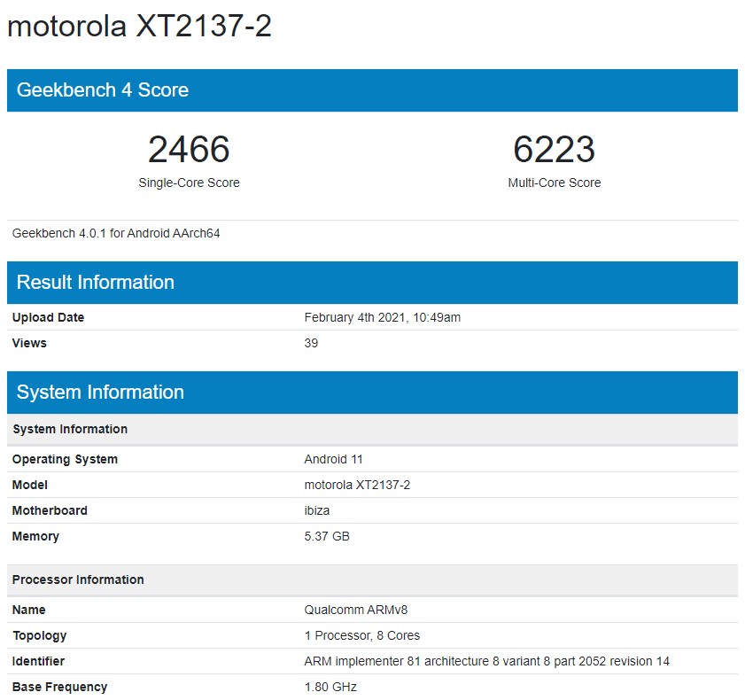The image size is (745, 700).
Task: Click the Geekbench 4 Score header
Action: point(103,90)
